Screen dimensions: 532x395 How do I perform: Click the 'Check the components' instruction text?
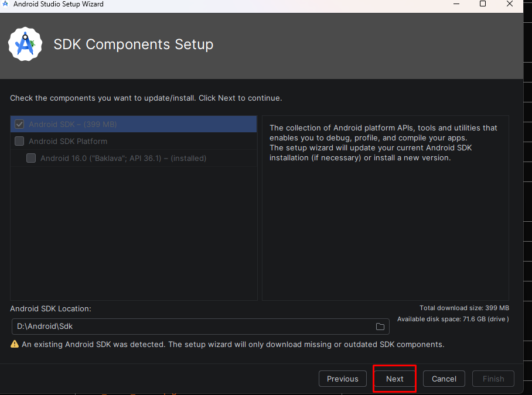(146, 98)
